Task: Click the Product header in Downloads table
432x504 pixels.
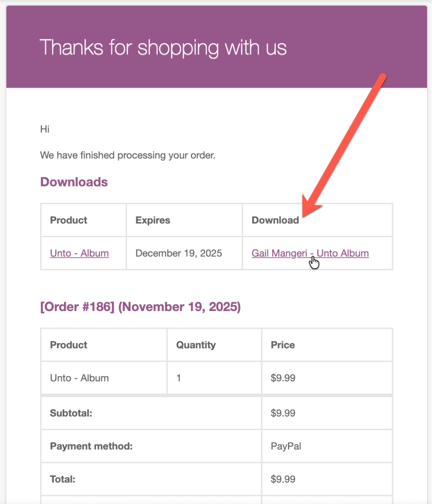Action: click(x=68, y=220)
